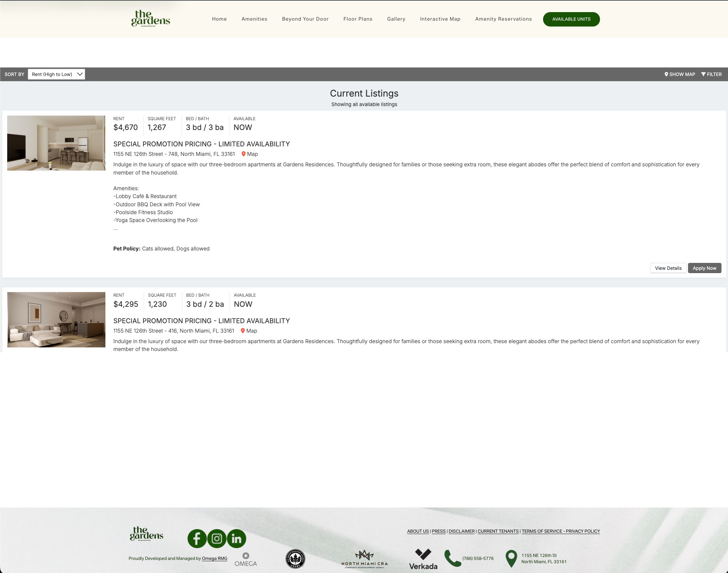Open Map link for unit 748
This screenshot has height=573, width=728.
pyautogui.click(x=252, y=154)
